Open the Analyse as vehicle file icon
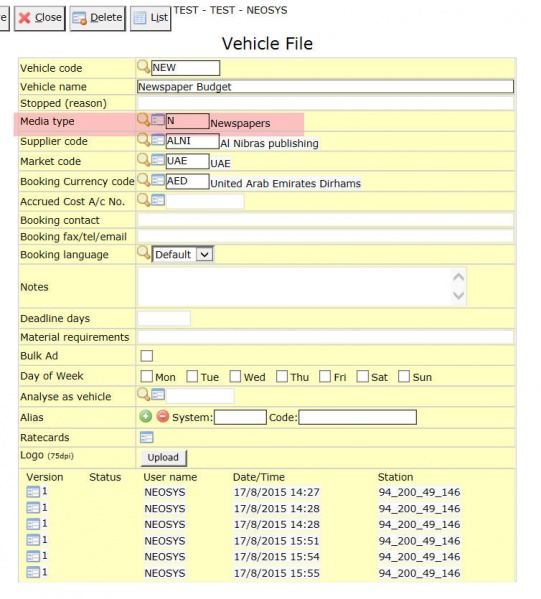This screenshot has width=541, height=599. [158, 395]
